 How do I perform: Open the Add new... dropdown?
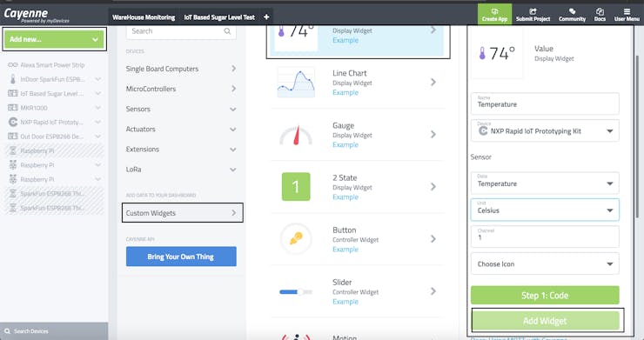[x=54, y=39]
